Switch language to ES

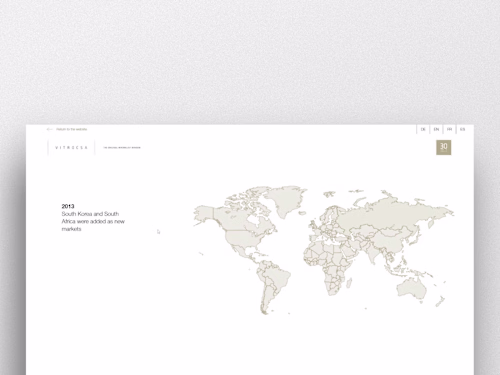[x=462, y=129]
